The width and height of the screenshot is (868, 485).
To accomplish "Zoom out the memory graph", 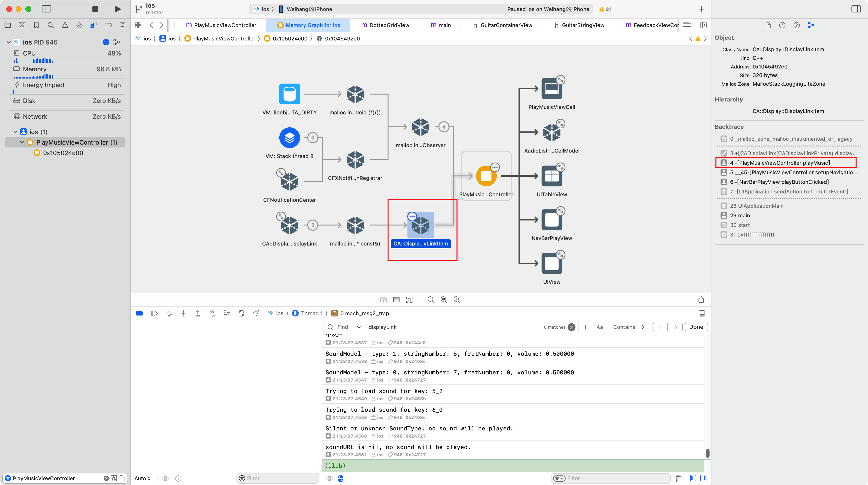I will 431,300.
